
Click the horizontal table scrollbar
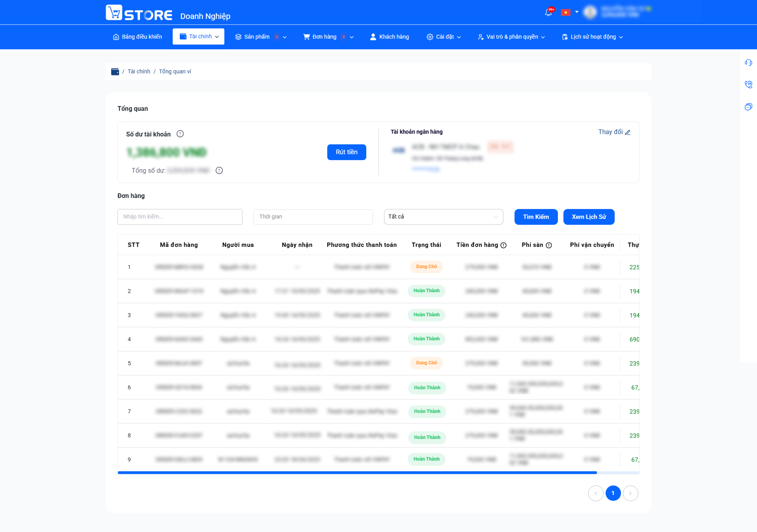point(357,473)
